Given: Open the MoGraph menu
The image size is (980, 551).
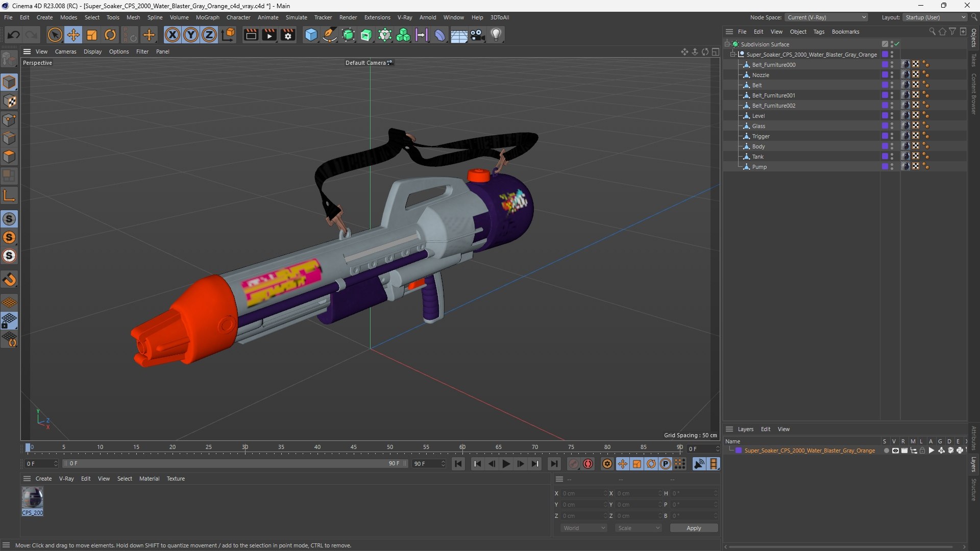Looking at the screenshot, I should (207, 17).
